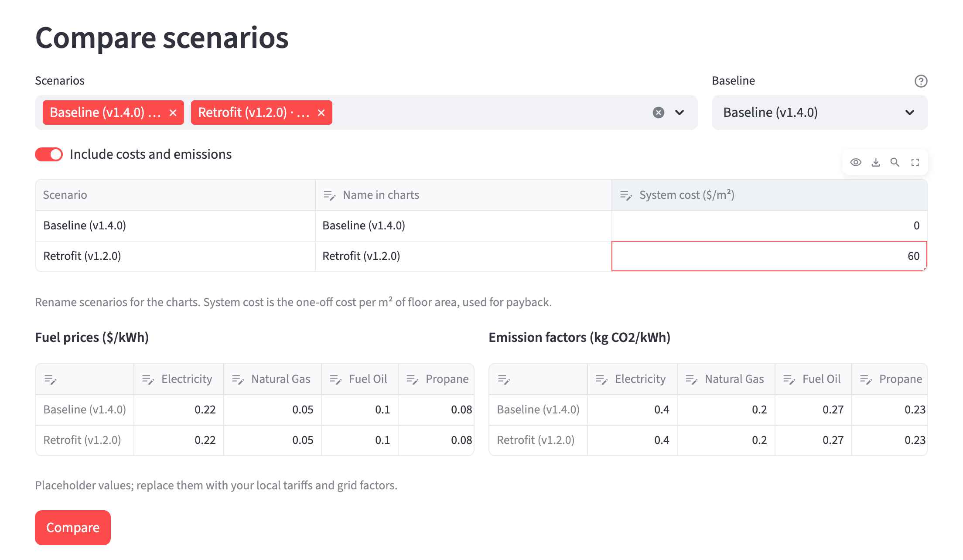Edit Retrofit fuel oil price 0.1
Viewport: 963px width, 560px height.
[x=360, y=440]
